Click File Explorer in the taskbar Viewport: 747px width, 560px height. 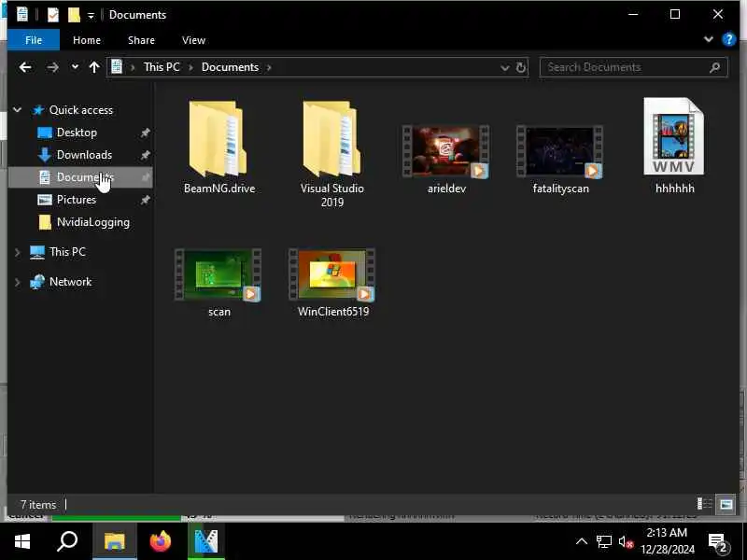(x=114, y=541)
